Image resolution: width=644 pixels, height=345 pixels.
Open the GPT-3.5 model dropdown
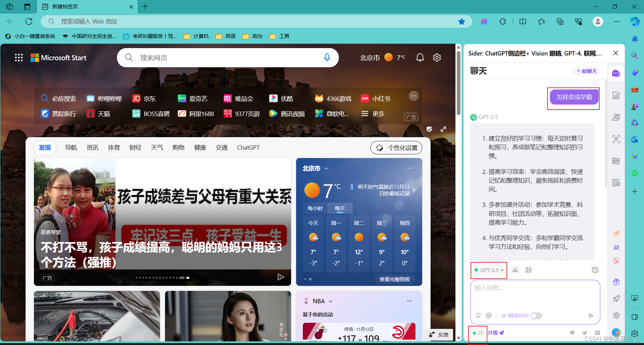coord(489,270)
